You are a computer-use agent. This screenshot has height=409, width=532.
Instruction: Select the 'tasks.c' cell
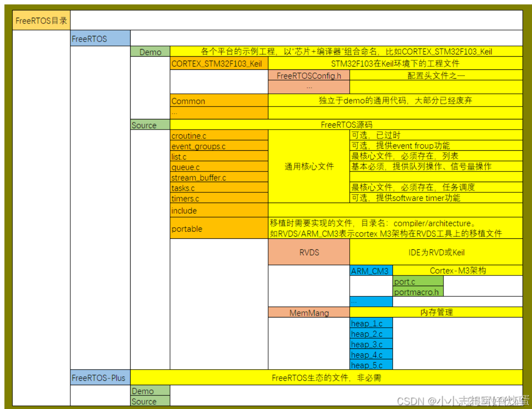[x=219, y=187]
